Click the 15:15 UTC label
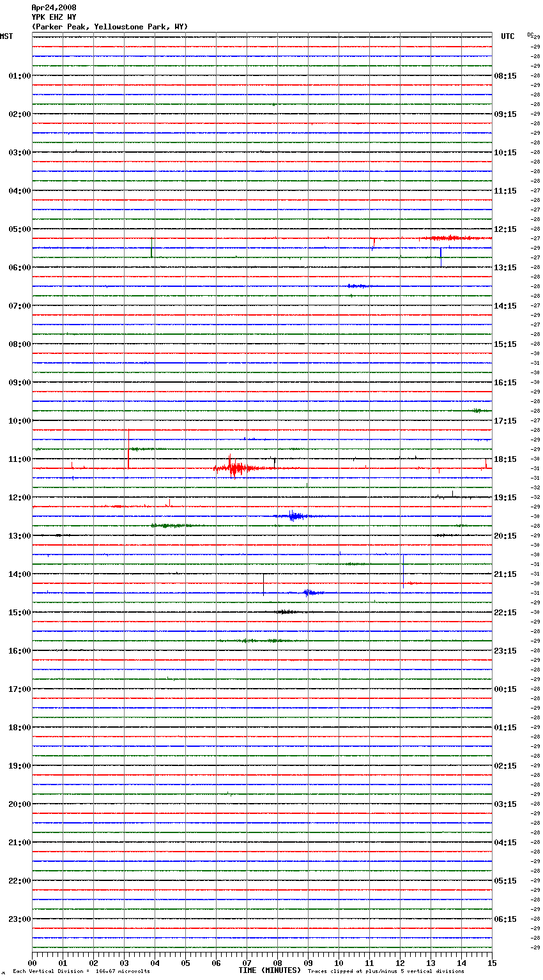 click(505, 344)
